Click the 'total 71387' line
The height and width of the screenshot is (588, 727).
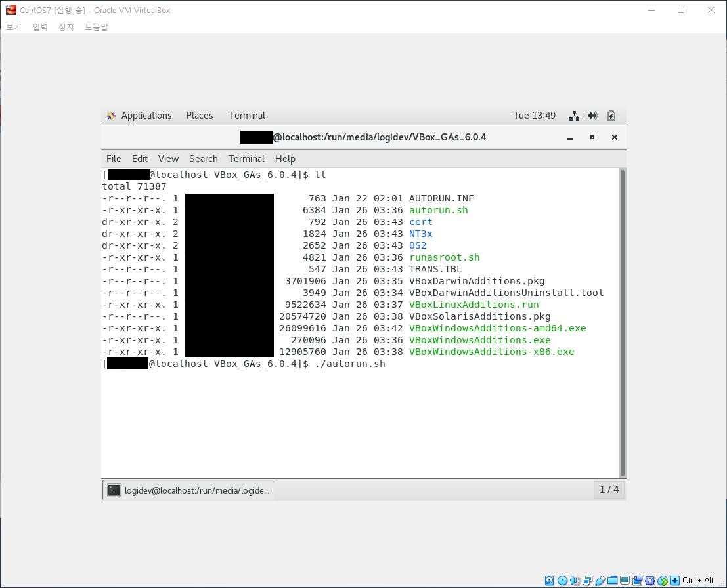134,186
